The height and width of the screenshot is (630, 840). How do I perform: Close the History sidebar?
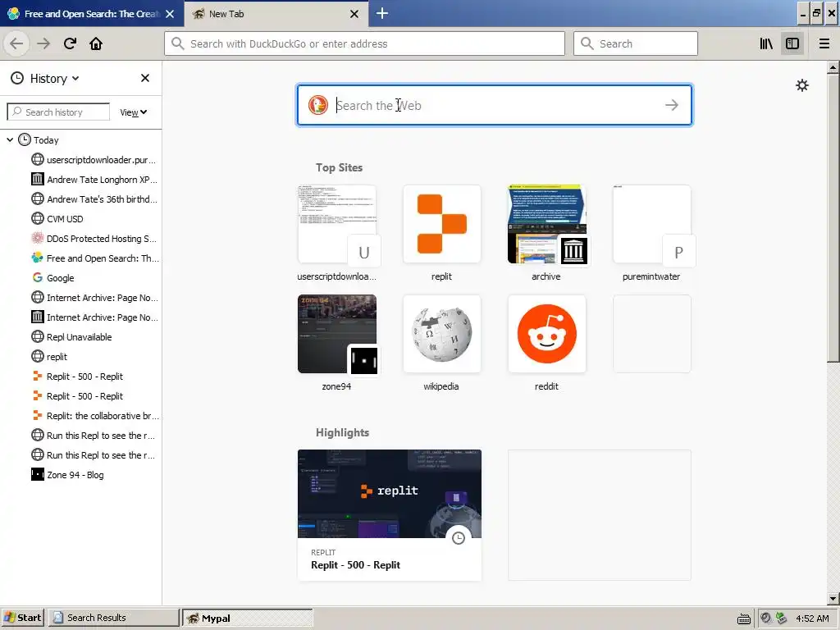coord(144,78)
